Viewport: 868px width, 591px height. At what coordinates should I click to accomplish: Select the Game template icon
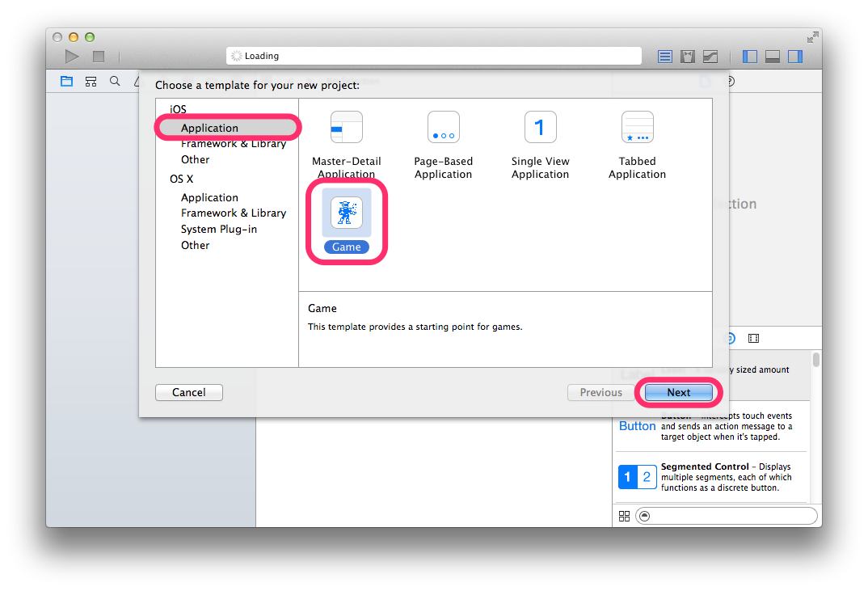[x=347, y=213]
